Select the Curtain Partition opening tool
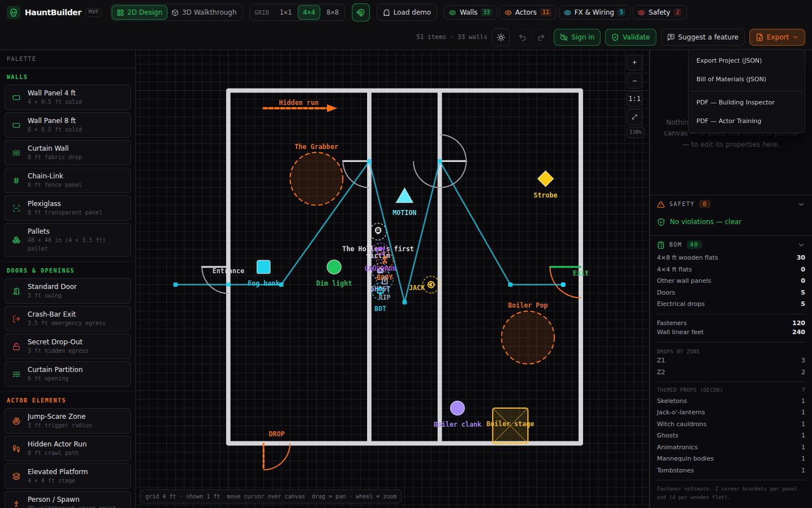 point(68,374)
